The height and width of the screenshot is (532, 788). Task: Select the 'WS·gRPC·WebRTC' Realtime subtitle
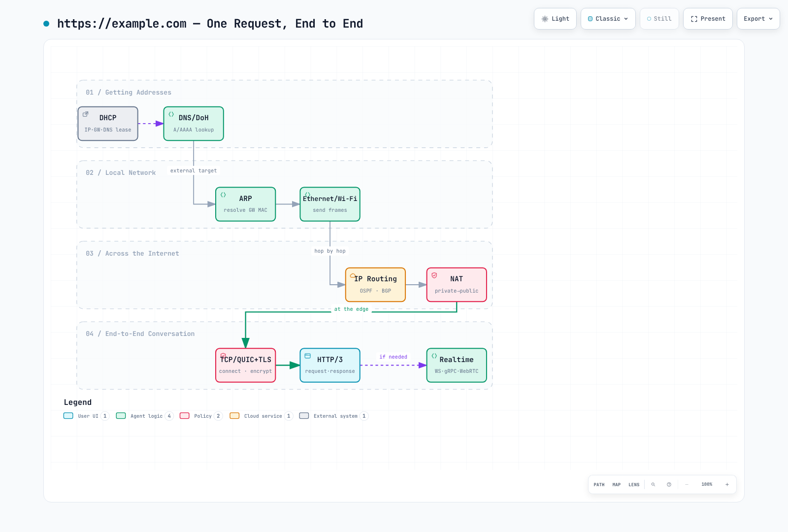tap(457, 371)
